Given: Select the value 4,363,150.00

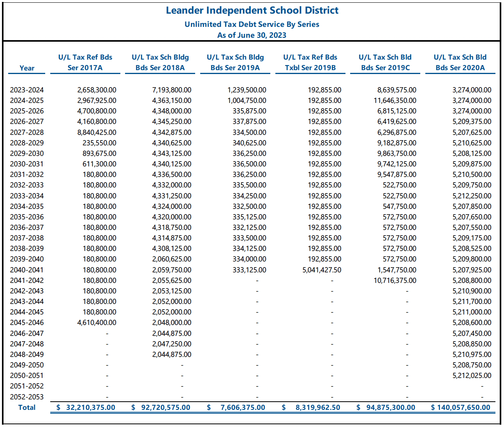Looking at the screenshot, I should coord(172,101).
